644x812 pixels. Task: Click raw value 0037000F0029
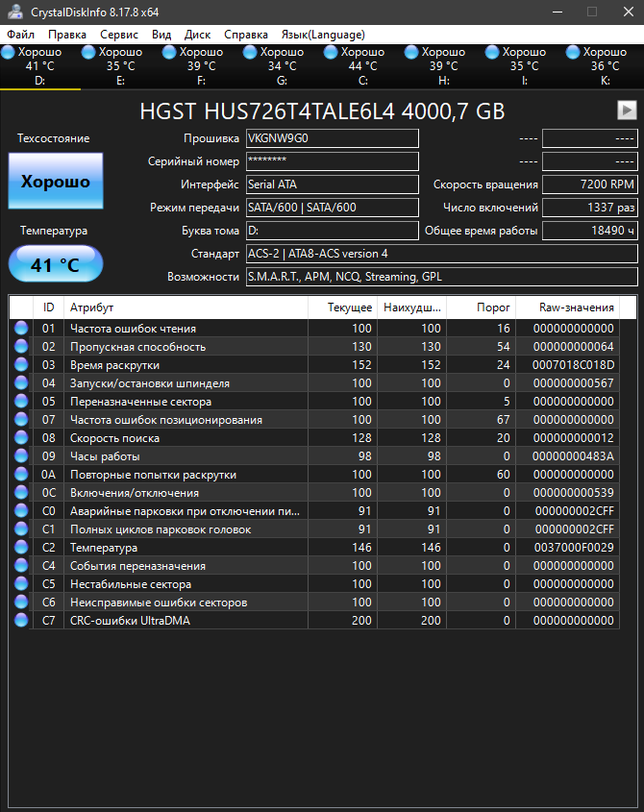pyautogui.click(x=574, y=548)
